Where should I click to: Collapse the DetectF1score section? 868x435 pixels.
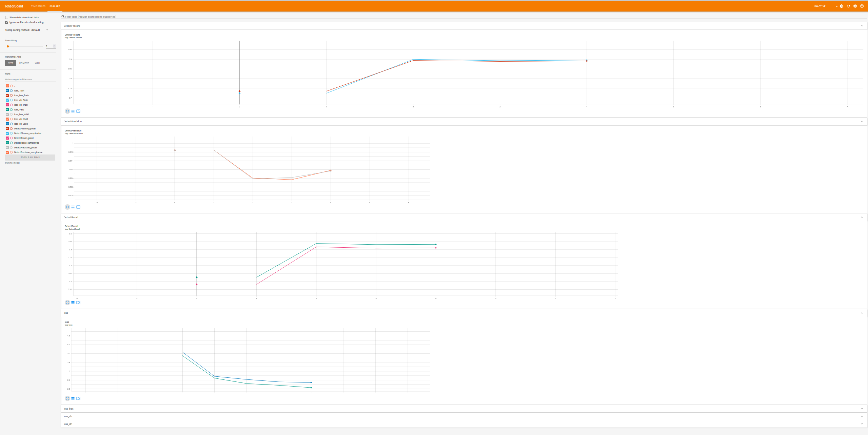click(x=862, y=26)
